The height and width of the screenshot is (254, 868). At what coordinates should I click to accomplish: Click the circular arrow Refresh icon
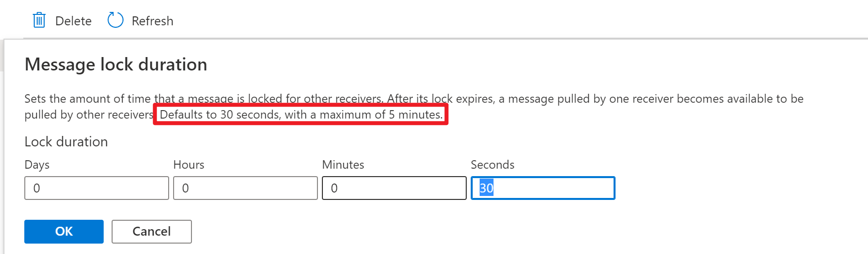115,20
